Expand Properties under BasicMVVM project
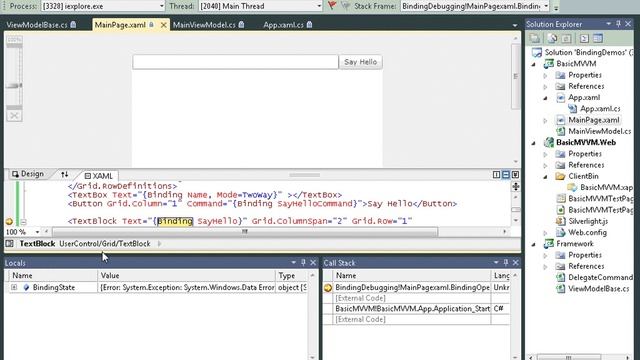 [x=545, y=76]
